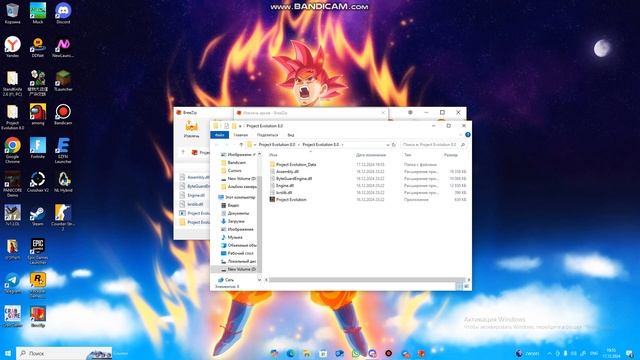Image resolution: width=640 pixels, height=360 pixels.
Task: Open the NL Hybrid desktop icon
Action: click(63, 182)
